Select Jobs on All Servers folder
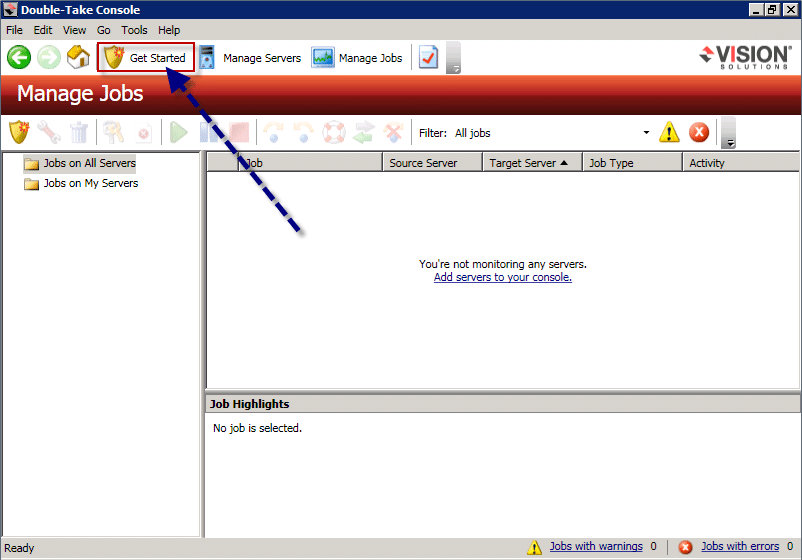 pyautogui.click(x=89, y=163)
